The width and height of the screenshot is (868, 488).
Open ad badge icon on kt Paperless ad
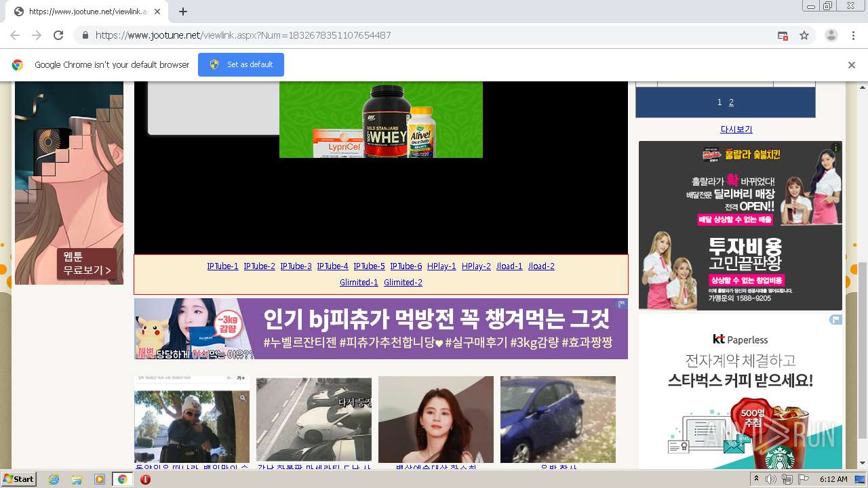(x=836, y=320)
